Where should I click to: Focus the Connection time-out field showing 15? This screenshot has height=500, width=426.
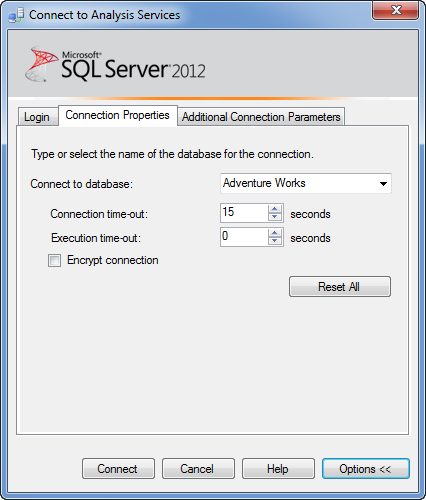coord(245,213)
